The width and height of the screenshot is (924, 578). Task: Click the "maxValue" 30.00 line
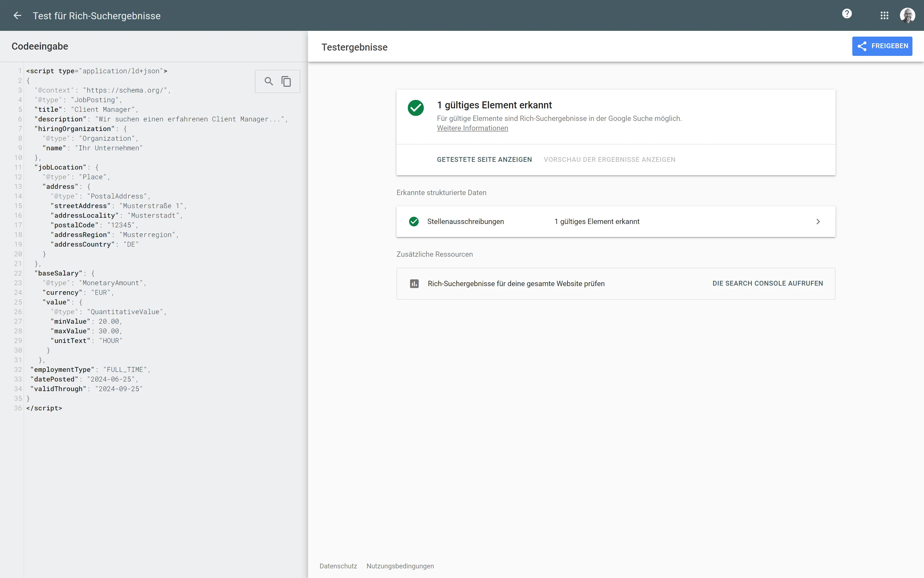click(86, 331)
